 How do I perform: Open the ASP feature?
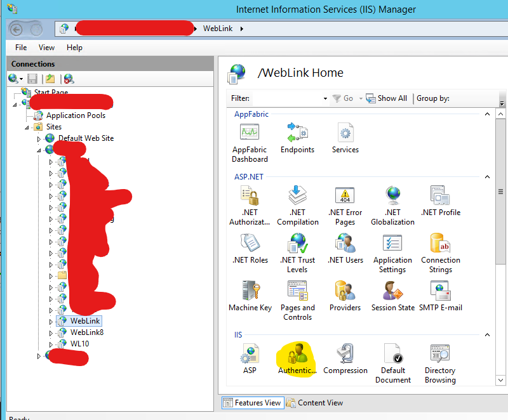pyautogui.click(x=250, y=359)
